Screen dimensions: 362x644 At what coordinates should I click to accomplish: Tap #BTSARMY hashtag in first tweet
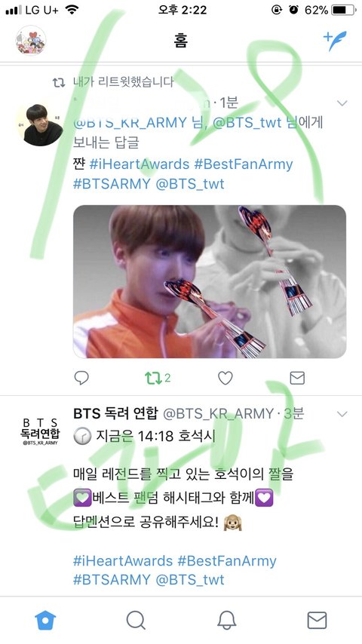(x=112, y=183)
